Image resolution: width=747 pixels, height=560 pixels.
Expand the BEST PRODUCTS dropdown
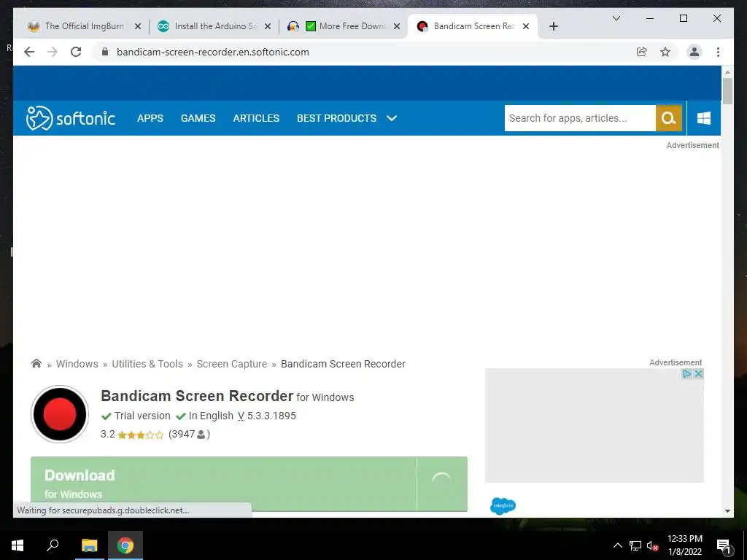click(347, 118)
